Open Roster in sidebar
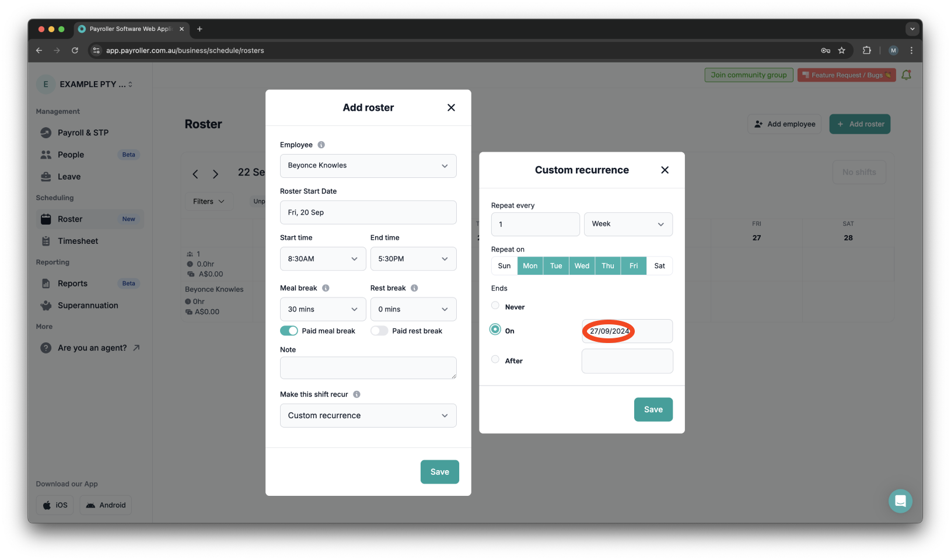This screenshot has width=951, height=560. pyautogui.click(x=89, y=219)
